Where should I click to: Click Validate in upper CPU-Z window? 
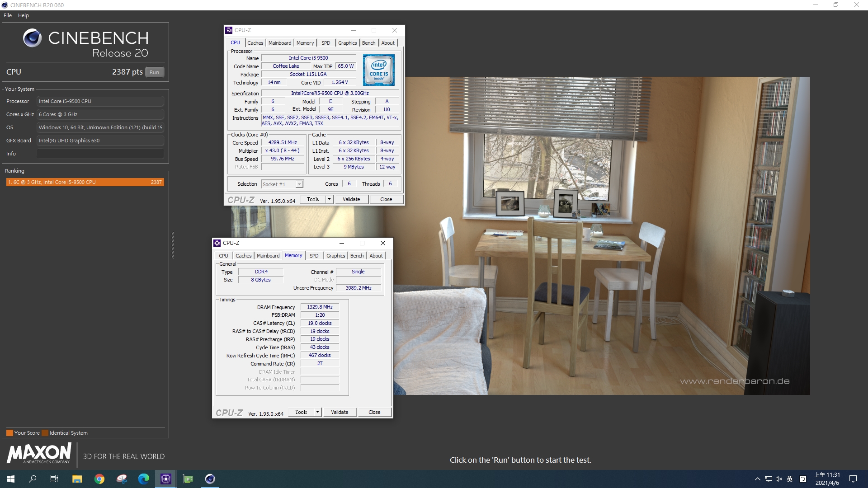coord(351,199)
